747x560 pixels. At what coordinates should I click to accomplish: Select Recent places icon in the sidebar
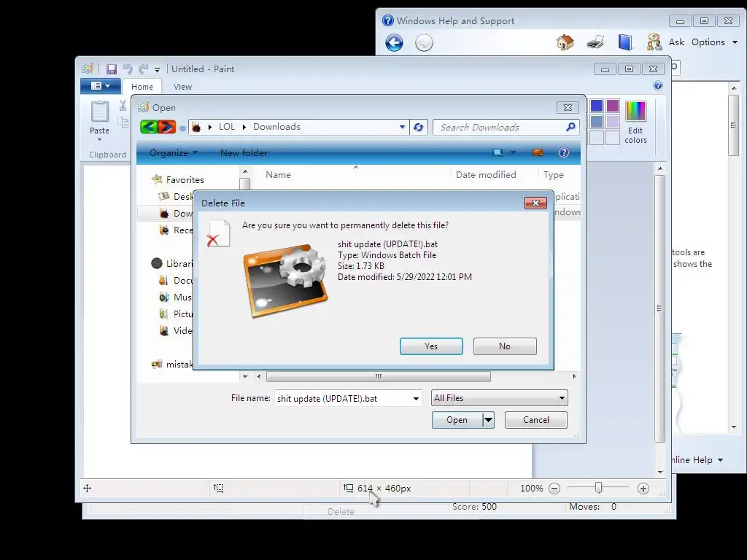pos(164,230)
